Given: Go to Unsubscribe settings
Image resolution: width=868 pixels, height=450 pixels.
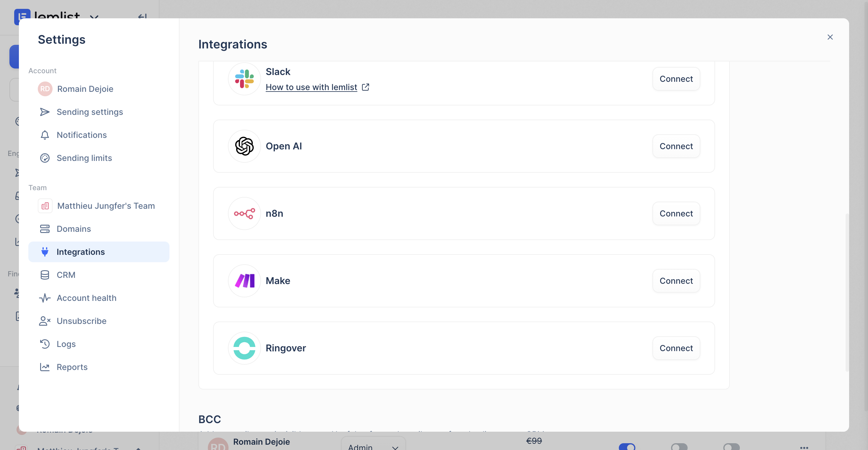Looking at the screenshot, I should [x=99, y=321].
